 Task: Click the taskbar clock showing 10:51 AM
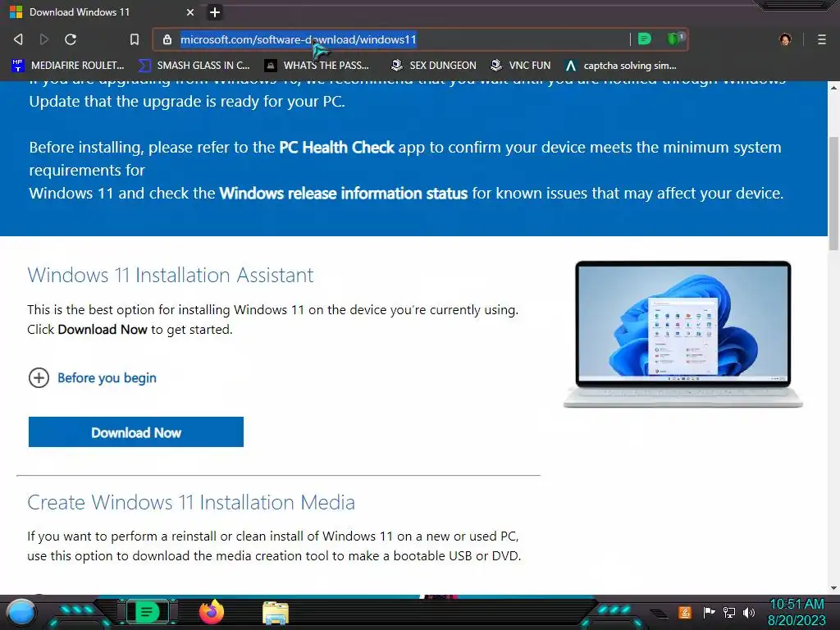[797, 612]
